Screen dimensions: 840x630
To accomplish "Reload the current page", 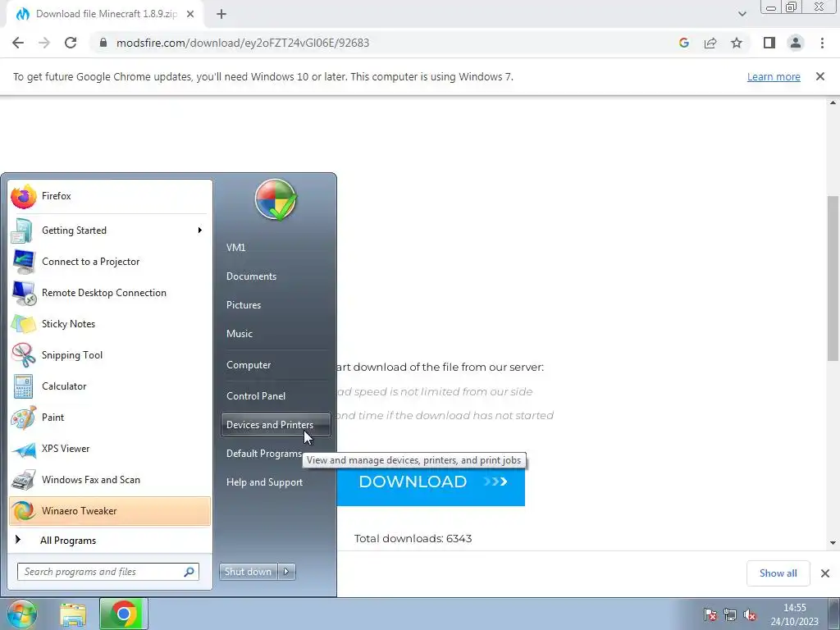I will (x=71, y=43).
